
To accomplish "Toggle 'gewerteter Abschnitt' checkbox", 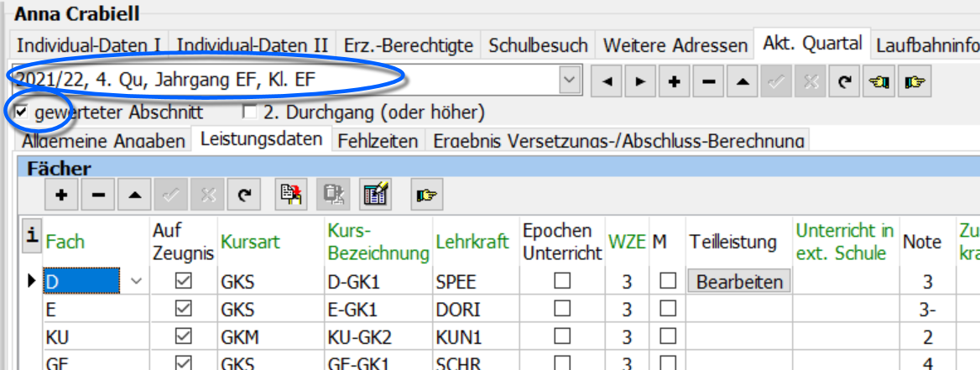I will pos(23,112).
